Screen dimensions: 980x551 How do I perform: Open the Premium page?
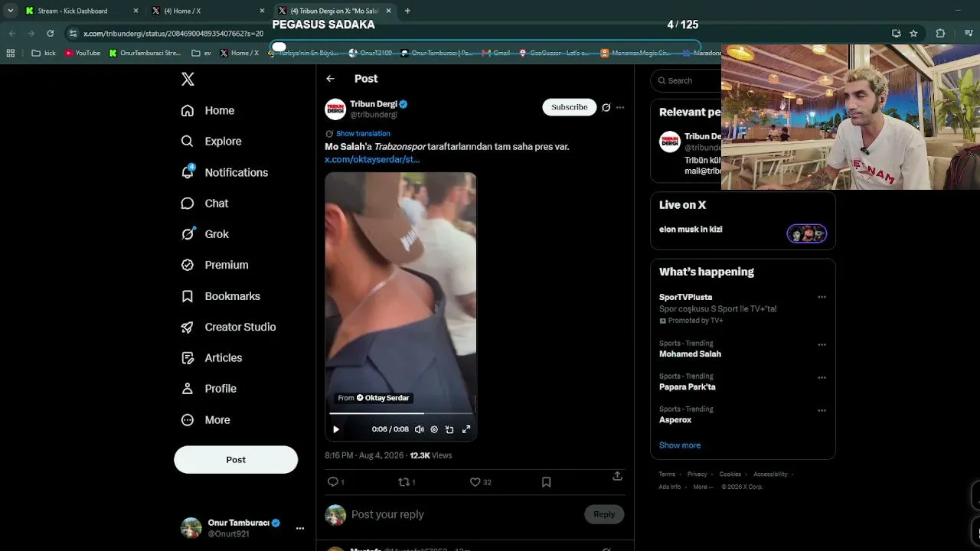[214, 265]
